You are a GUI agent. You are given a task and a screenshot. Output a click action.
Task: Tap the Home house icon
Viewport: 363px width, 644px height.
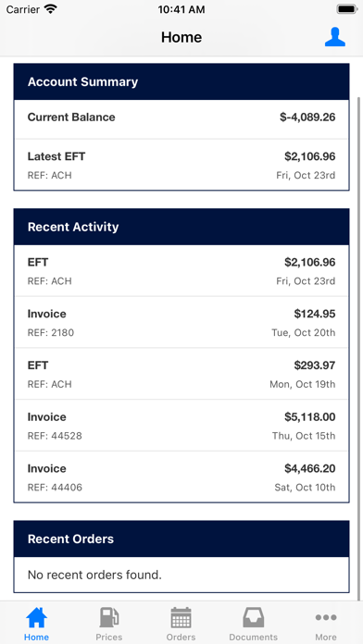click(36, 617)
